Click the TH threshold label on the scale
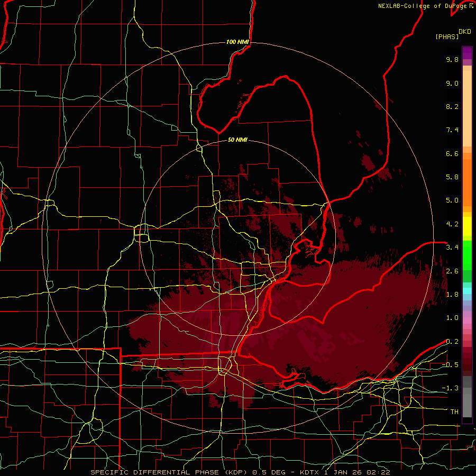This screenshot has width=476, height=476. [x=454, y=412]
